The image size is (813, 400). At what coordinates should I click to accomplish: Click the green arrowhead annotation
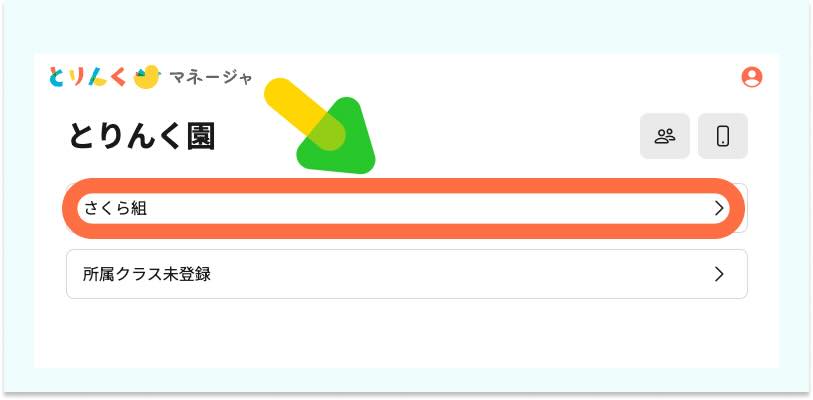coord(342,139)
